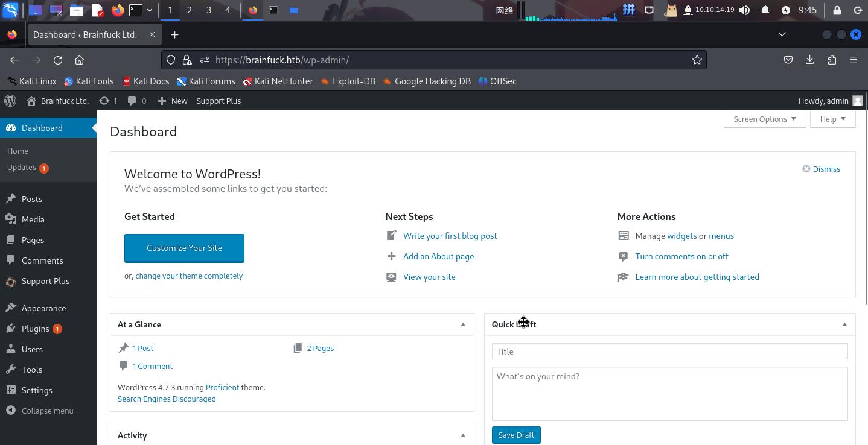Dismiss the Welcome to WordPress panel

click(x=821, y=169)
